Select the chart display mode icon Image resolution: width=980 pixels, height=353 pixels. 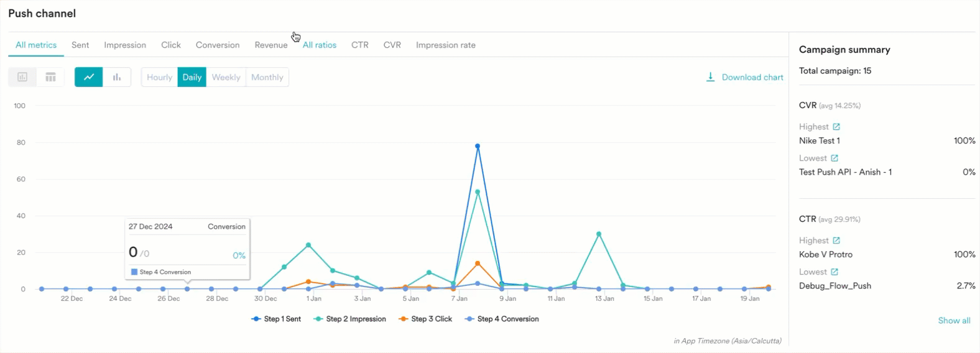[22, 77]
